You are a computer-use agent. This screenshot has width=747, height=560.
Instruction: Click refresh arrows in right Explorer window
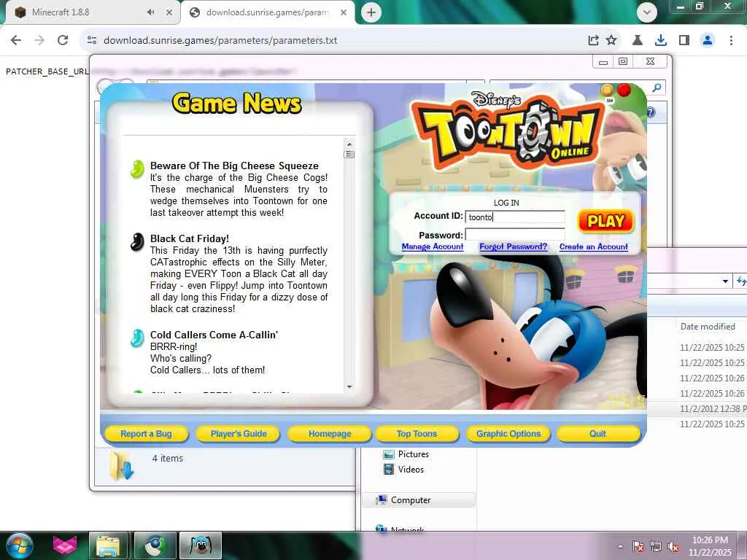[x=741, y=281]
